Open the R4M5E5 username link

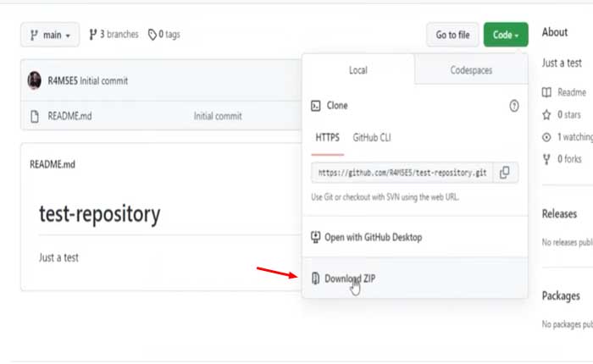point(63,81)
